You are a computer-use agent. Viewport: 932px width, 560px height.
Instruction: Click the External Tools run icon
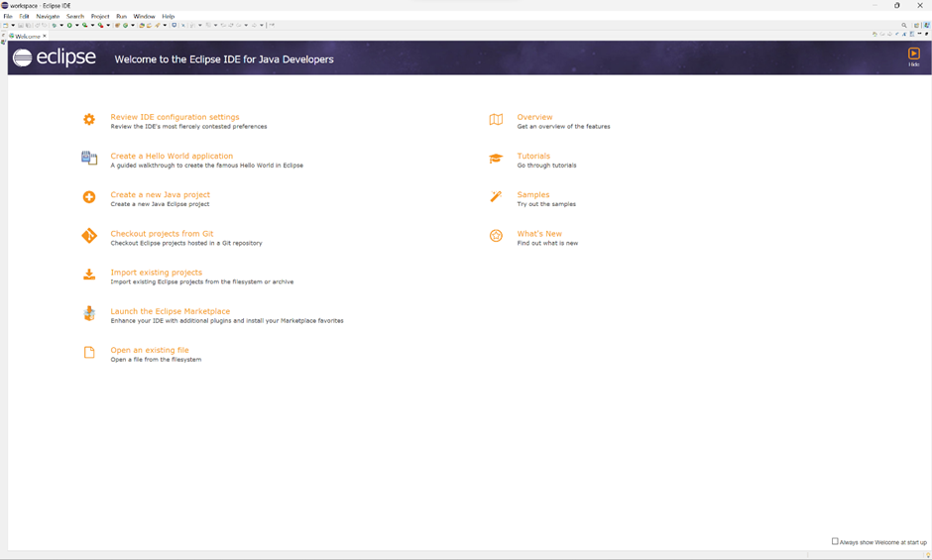coord(100,25)
